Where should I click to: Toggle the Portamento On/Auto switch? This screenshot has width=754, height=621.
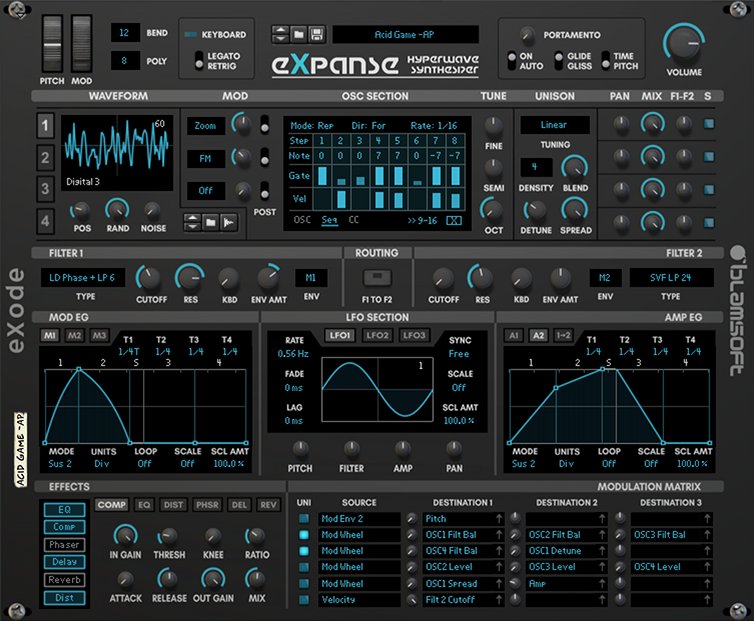pyautogui.click(x=512, y=61)
